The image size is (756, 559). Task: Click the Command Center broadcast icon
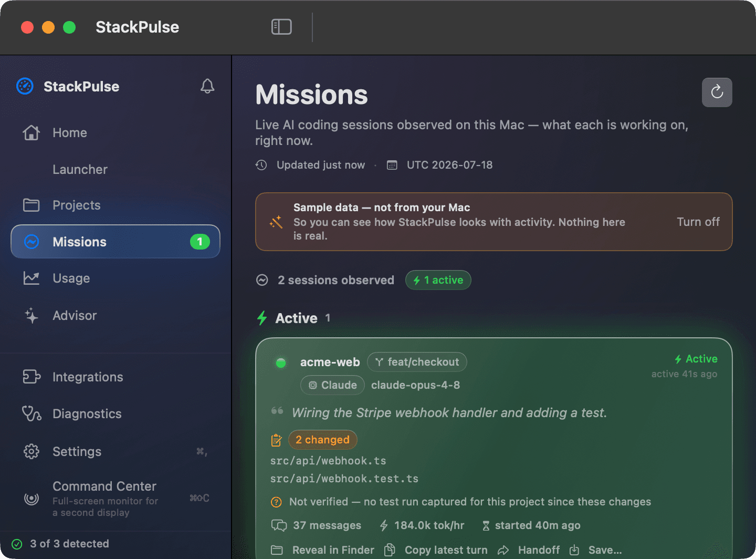31,498
